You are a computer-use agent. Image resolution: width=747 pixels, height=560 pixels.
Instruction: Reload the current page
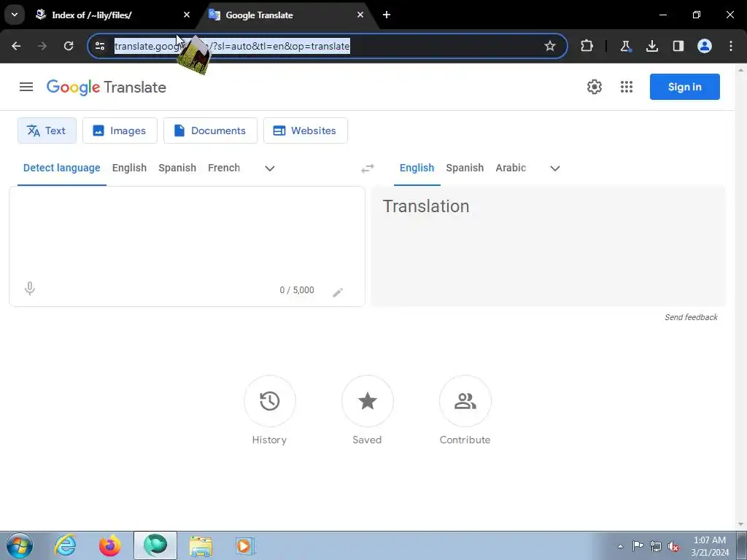(69, 46)
